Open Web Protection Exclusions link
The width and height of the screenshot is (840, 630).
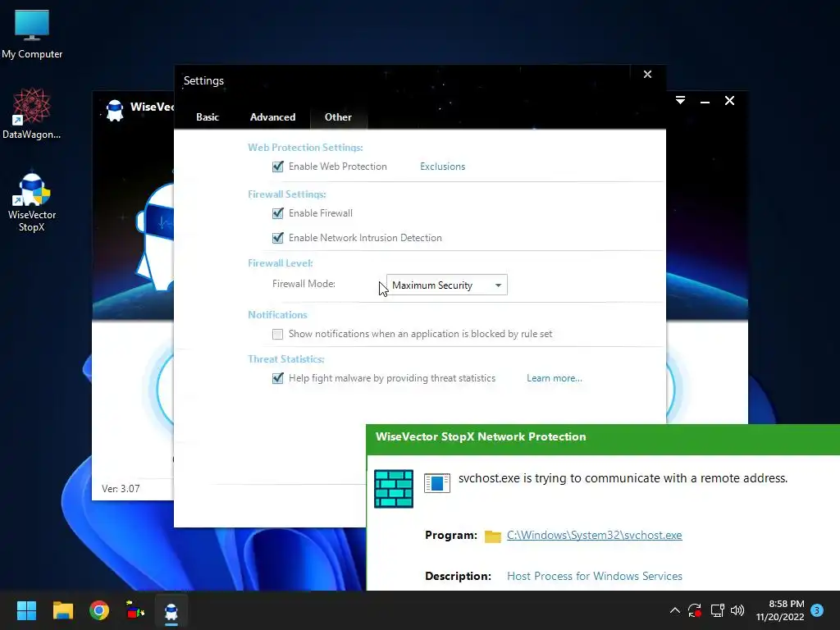click(442, 167)
